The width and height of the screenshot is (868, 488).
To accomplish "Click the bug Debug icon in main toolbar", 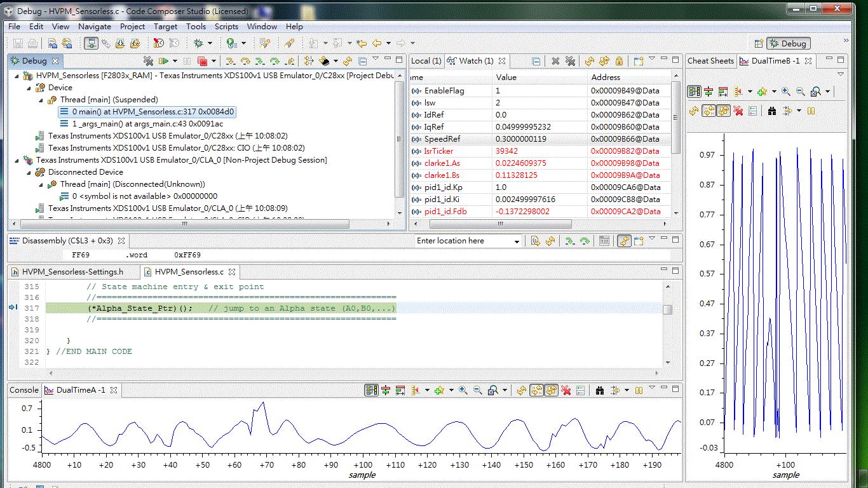I will [x=198, y=43].
